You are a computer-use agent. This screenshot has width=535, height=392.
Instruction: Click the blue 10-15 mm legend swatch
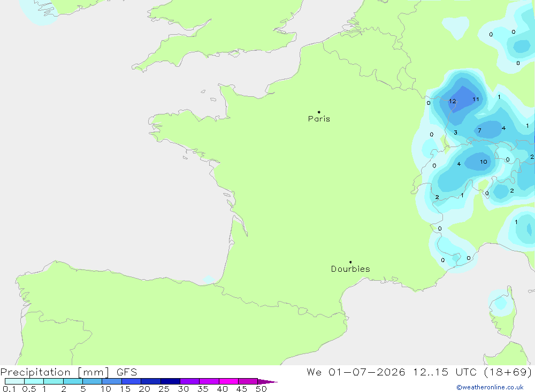[x=112, y=381]
